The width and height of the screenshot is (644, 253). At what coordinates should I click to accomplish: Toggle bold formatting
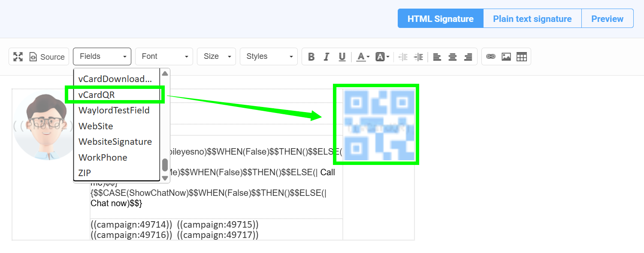[x=311, y=57]
